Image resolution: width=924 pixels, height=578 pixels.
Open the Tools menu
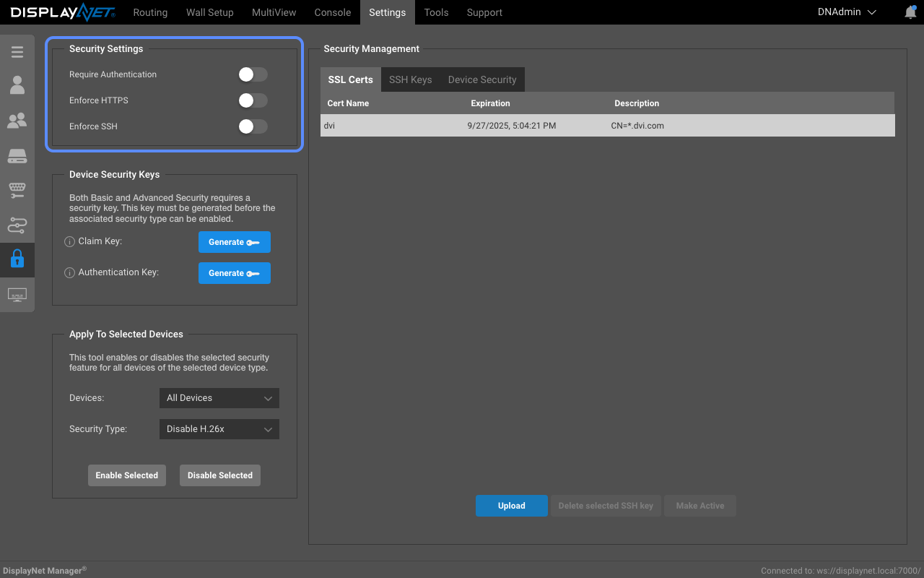click(x=436, y=12)
